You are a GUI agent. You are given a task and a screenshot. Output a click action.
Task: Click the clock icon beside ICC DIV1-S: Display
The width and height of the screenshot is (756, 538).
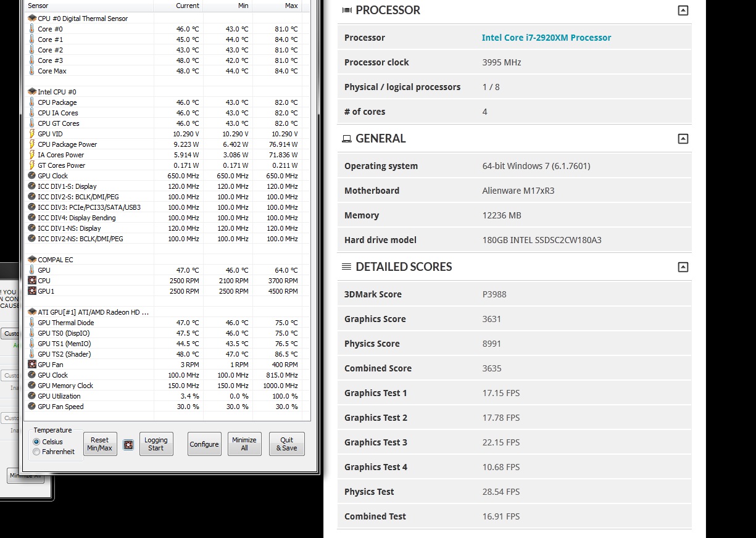tap(32, 186)
